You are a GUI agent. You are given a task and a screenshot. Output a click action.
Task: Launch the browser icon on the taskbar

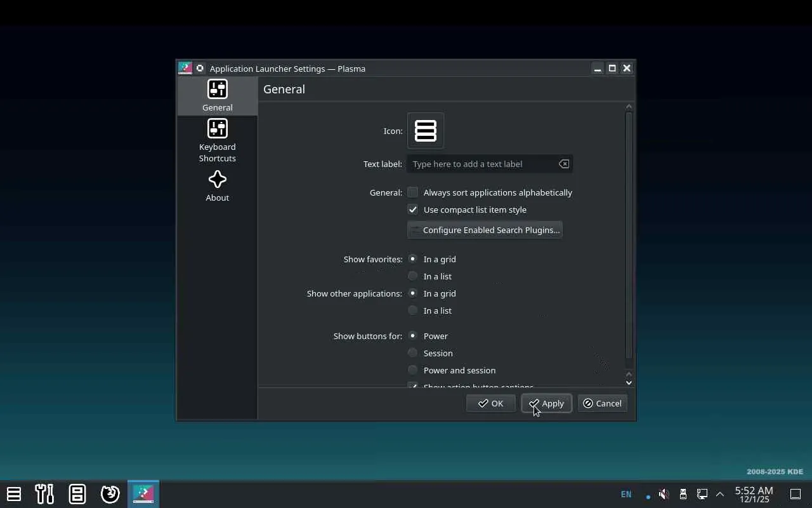(110, 493)
